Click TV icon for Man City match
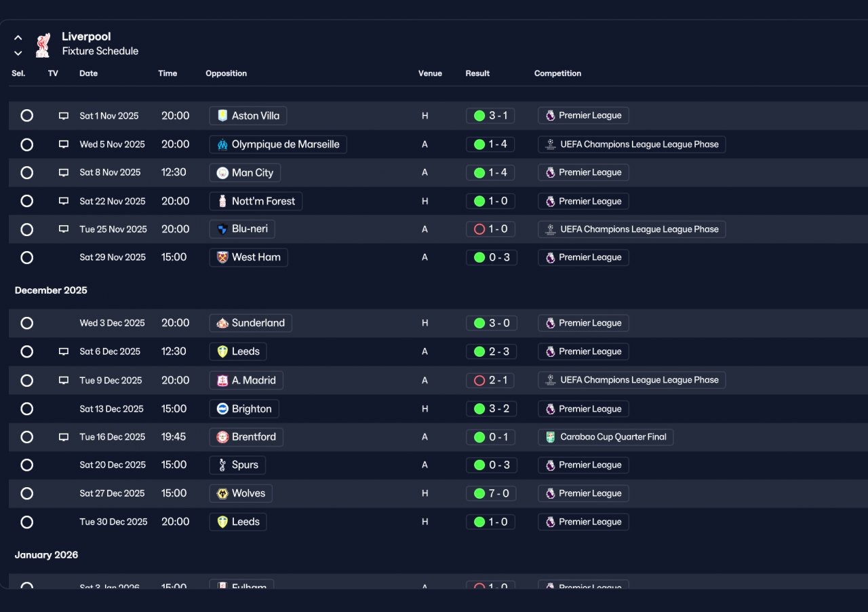The width and height of the screenshot is (868, 612). pos(64,173)
